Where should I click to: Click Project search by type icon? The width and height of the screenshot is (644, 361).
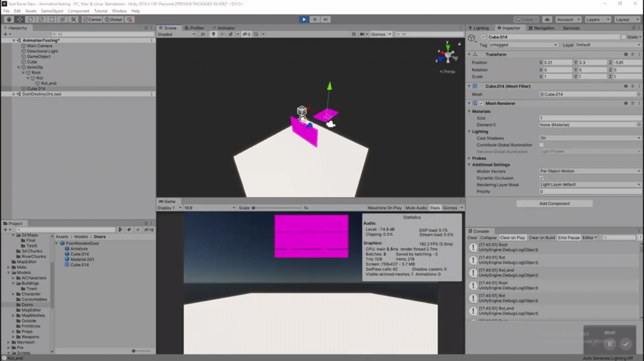point(120,230)
